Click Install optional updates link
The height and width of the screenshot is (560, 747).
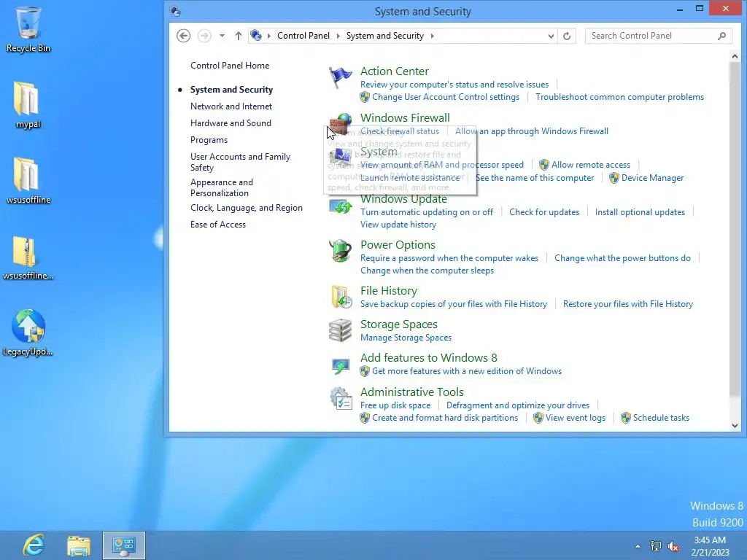(x=640, y=212)
